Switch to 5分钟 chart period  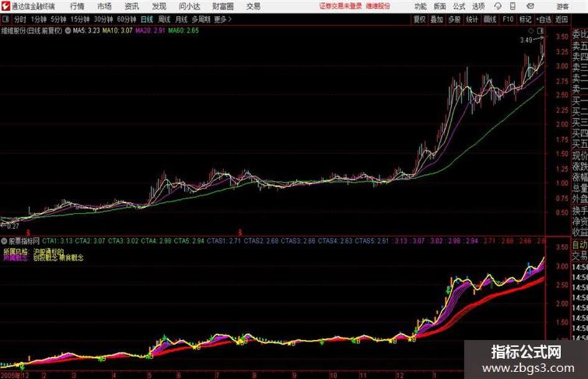58,19
